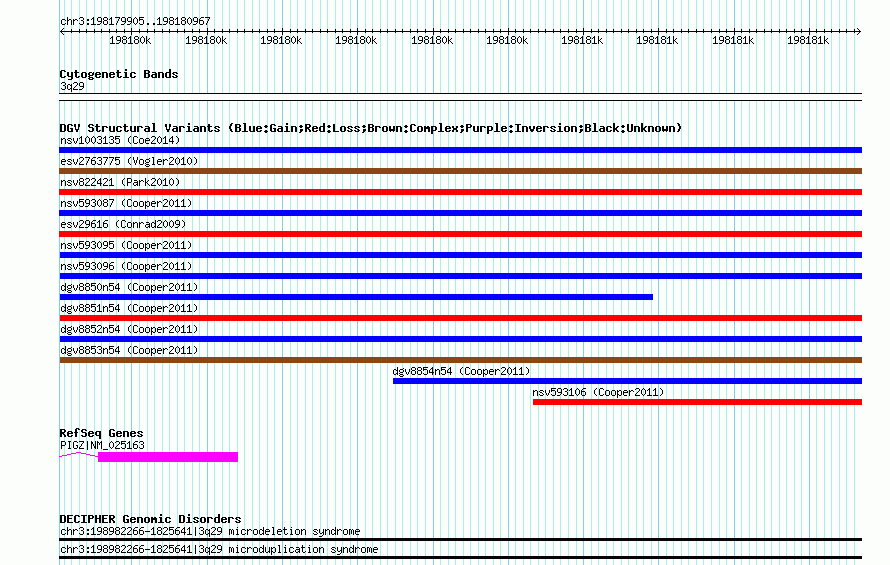The width and height of the screenshot is (890, 565).
Task: Select the nsv593095 (Cooper2011) label
Action: [126, 245]
